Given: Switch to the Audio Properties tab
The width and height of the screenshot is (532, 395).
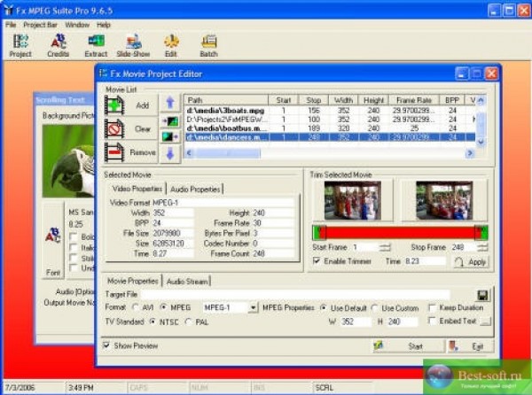Looking at the screenshot, I should pos(196,189).
